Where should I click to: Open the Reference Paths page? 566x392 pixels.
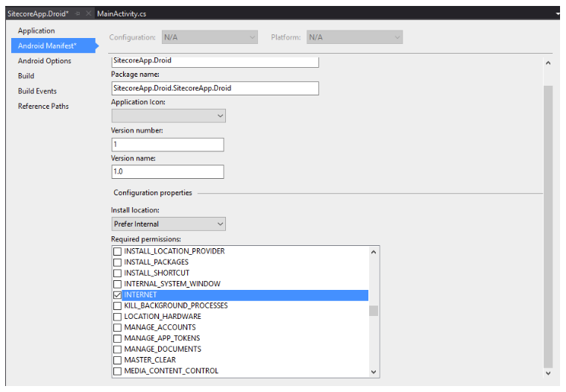[x=43, y=107]
